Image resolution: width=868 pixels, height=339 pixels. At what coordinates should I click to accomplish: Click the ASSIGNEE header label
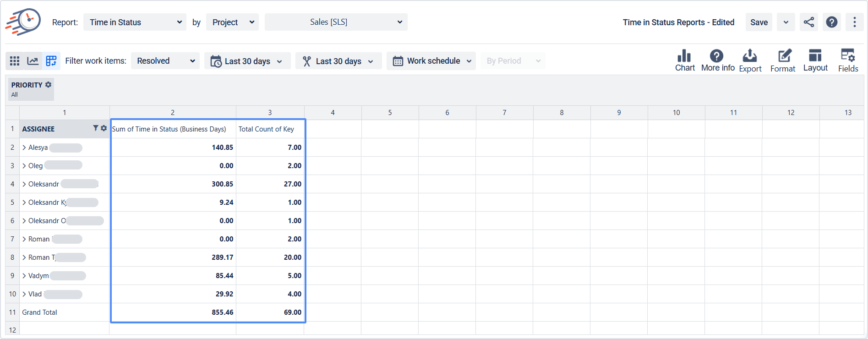[38, 129]
